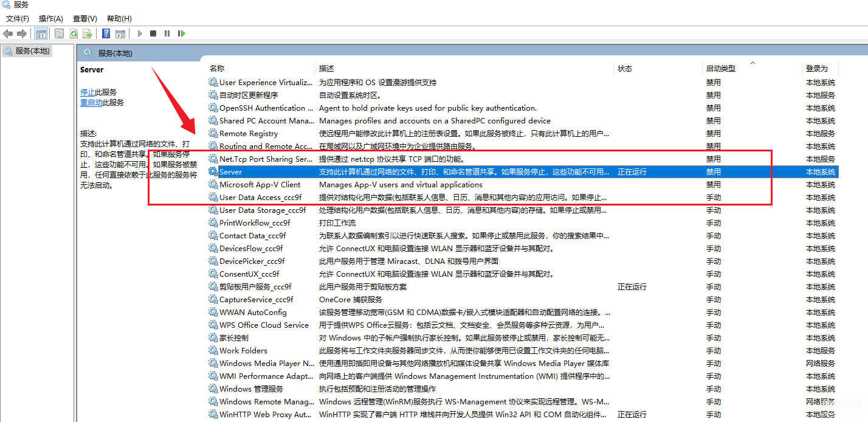Click the gear icon beside Remote Registry
868x422 pixels.
pos(213,133)
